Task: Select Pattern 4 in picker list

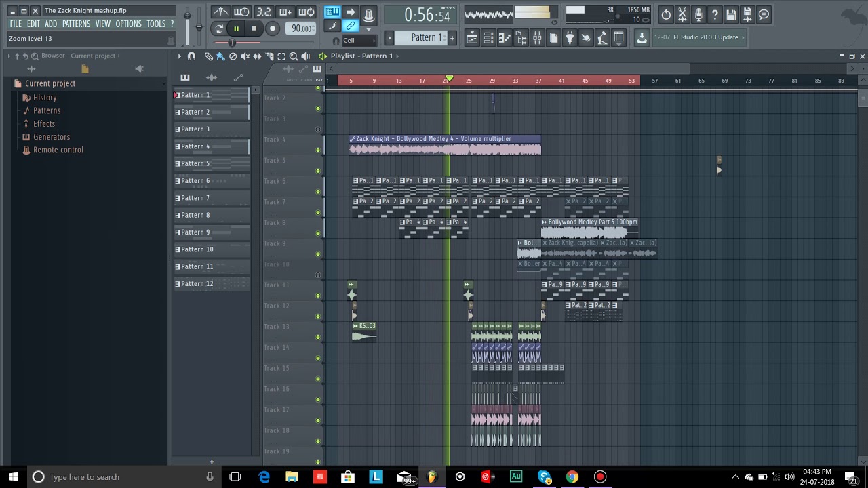Action: (212, 146)
